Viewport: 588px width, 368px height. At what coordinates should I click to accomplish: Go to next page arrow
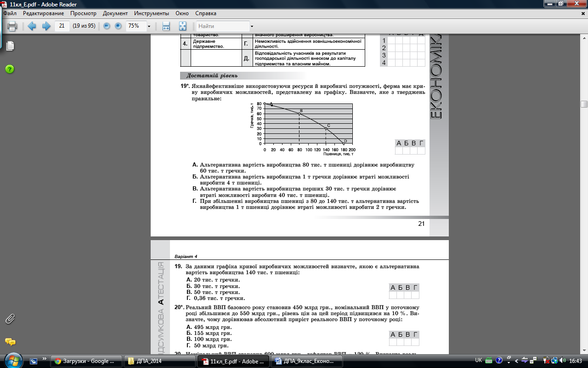46,26
